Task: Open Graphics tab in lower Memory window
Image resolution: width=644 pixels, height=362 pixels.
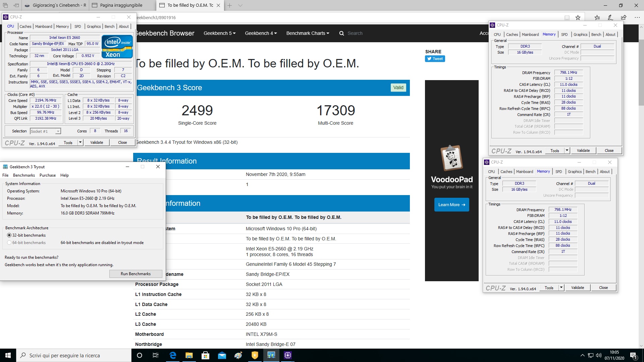Action: pyautogui.click(x=575, y=172)
